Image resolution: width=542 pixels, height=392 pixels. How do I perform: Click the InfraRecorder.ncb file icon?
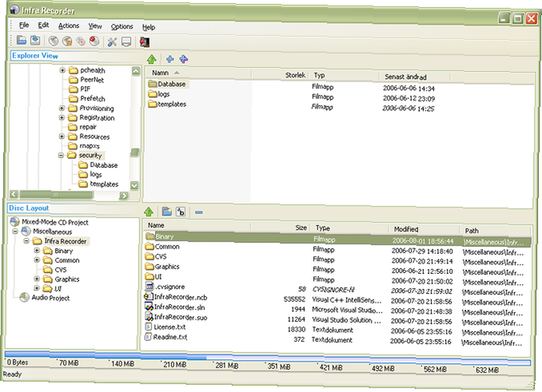pos(149,297)
